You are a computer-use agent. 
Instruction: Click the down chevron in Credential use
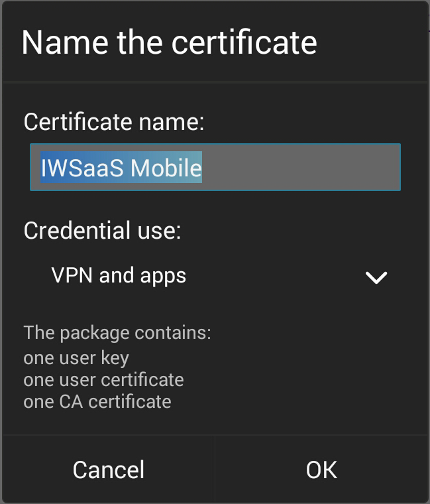376,278
